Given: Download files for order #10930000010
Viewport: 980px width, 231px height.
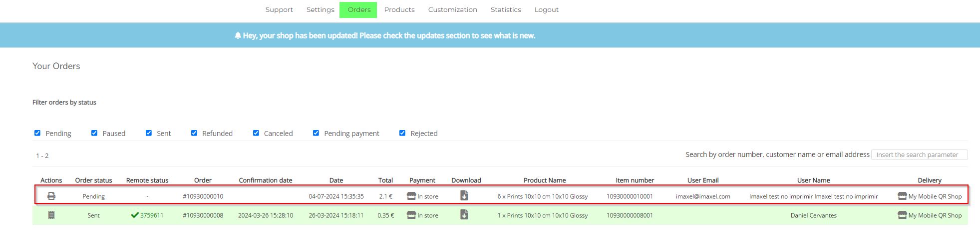Looking at the screenshot, I should (x=464, y=195).
